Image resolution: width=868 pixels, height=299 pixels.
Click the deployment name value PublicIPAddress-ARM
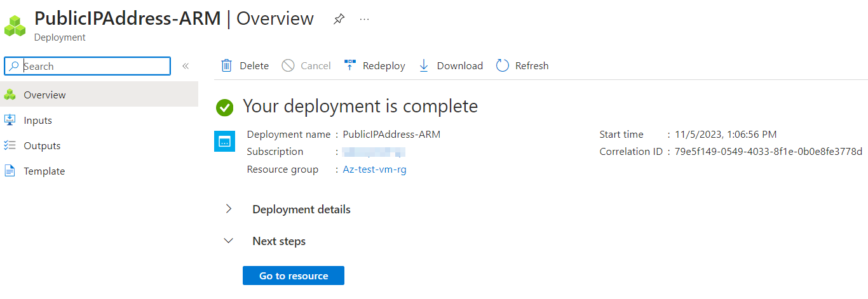[x=391, y=134]
